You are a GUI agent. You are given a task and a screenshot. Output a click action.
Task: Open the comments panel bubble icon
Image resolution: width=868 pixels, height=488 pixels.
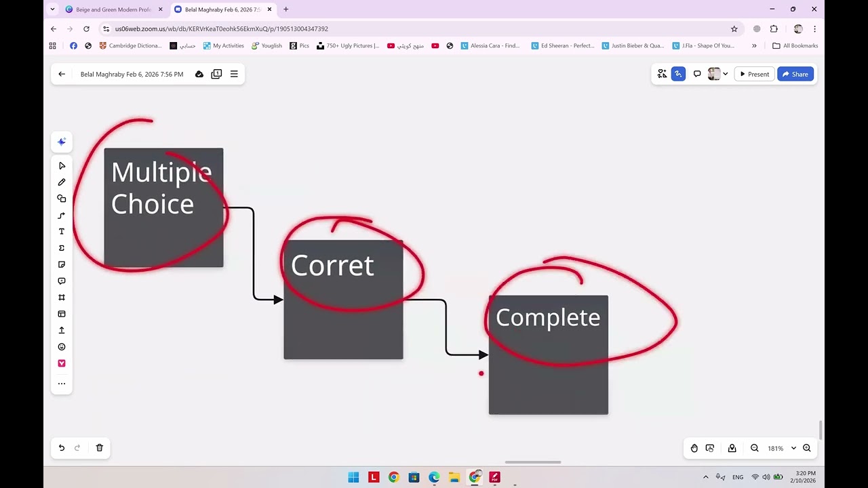pos(697,74)
